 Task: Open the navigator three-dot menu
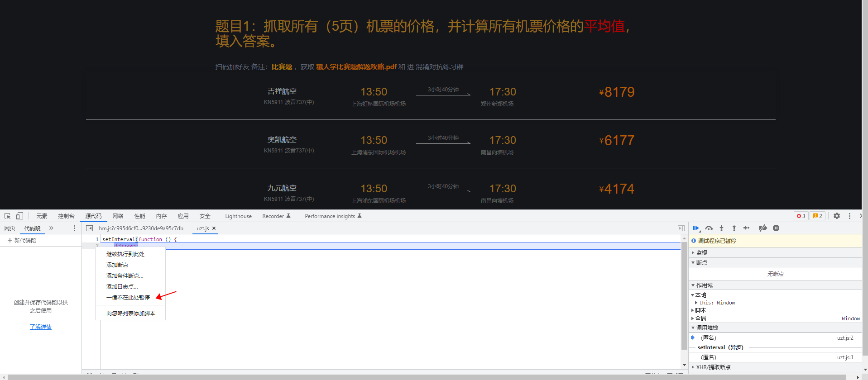click(x=75, y=228)
